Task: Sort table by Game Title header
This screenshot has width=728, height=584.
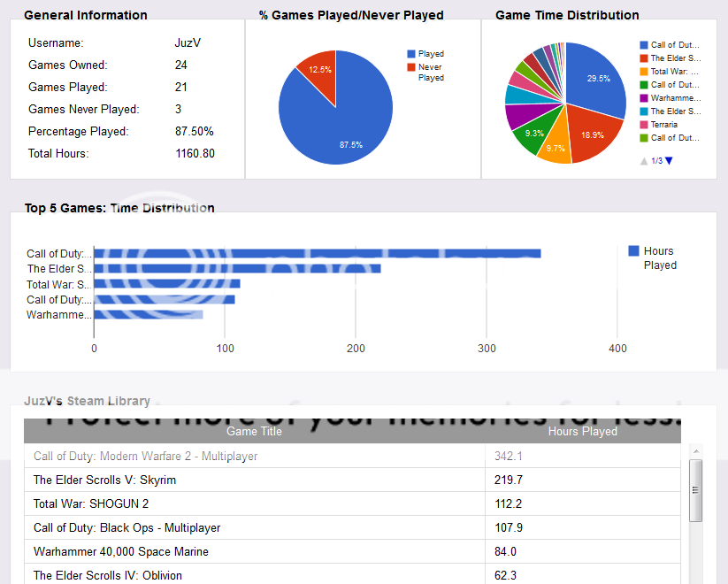Action: [x=254, y=432]
